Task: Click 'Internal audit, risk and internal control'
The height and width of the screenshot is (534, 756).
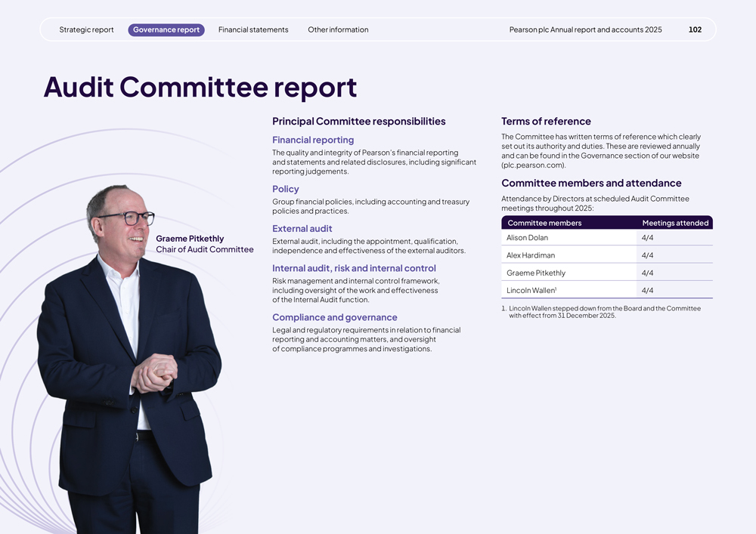Action: [354, 268]
